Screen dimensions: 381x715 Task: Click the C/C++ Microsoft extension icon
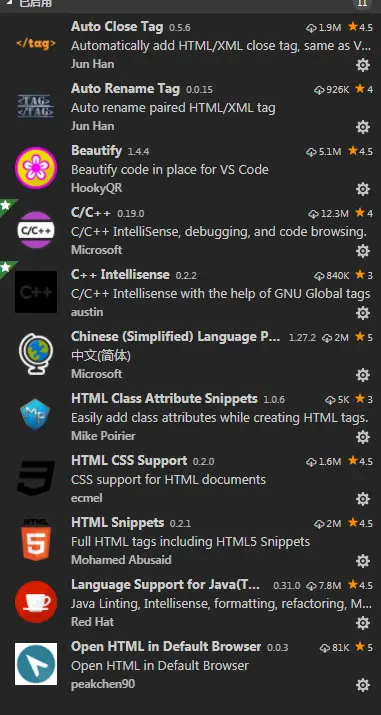point(36,230)
